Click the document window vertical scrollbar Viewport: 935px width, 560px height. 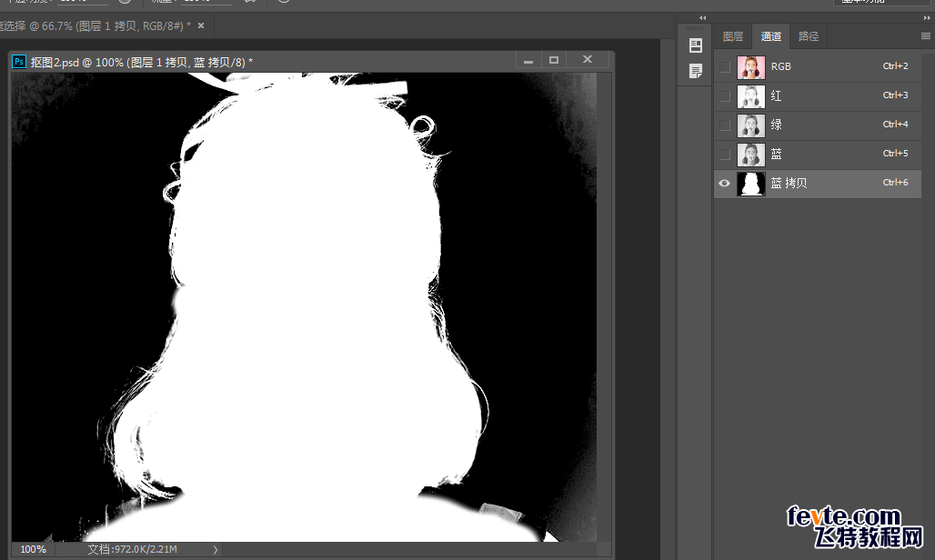point(604,306)
